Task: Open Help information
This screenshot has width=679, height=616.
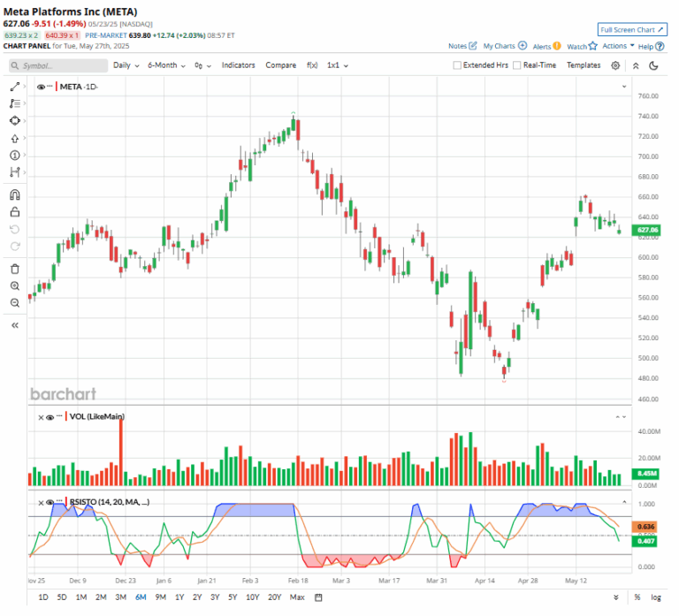Action: [x=651, y=46]
